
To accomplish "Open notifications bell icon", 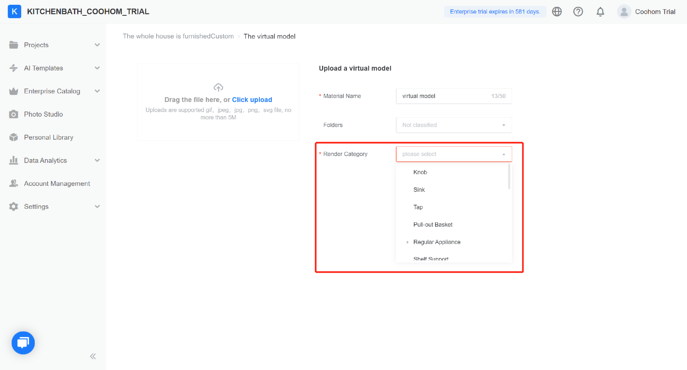I will pyautogui.click(x=600, y=12).
